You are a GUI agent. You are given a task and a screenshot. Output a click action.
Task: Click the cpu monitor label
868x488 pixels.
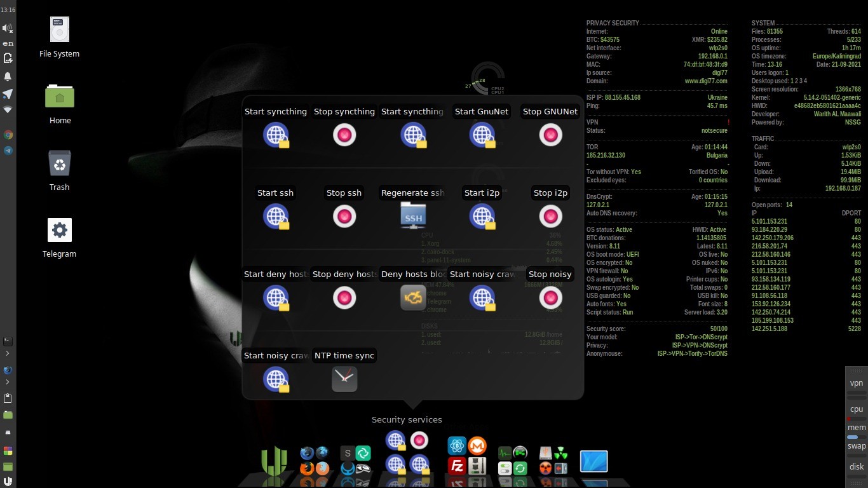(857, 409)
